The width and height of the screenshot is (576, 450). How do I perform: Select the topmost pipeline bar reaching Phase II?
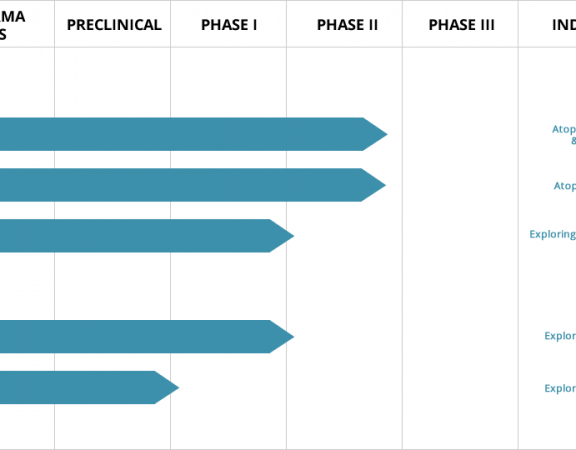click(194, 134)
